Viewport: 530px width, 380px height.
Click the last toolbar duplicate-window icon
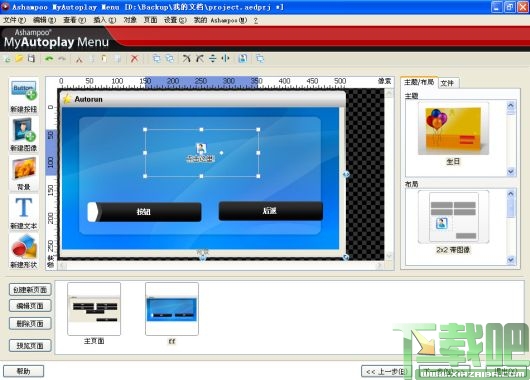260,59
